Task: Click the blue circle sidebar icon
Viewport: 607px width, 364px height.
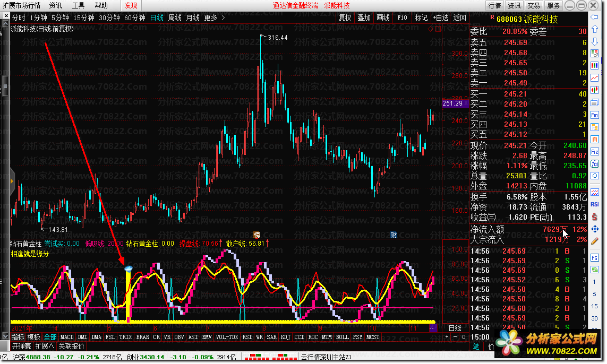Action: [x=595, y=176]
